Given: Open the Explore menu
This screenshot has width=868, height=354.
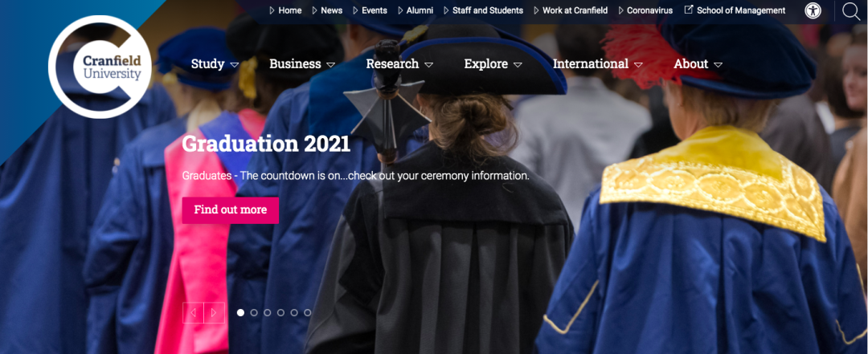Looking at the screenshot, I should 493,64.
